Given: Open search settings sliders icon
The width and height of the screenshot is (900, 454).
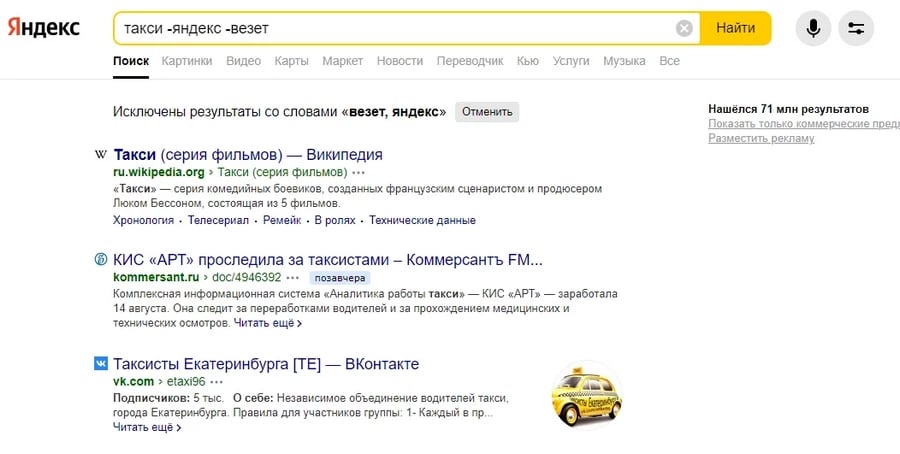Looking at the screenshot, I should pyautogui.click(x=856, y=28).
